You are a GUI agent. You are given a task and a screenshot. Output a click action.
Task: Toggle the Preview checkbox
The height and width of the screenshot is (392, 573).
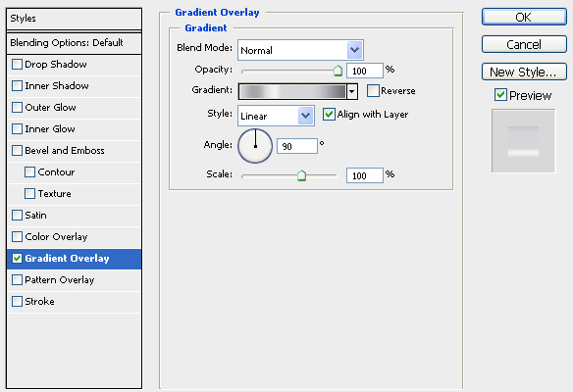coord(500,95)
